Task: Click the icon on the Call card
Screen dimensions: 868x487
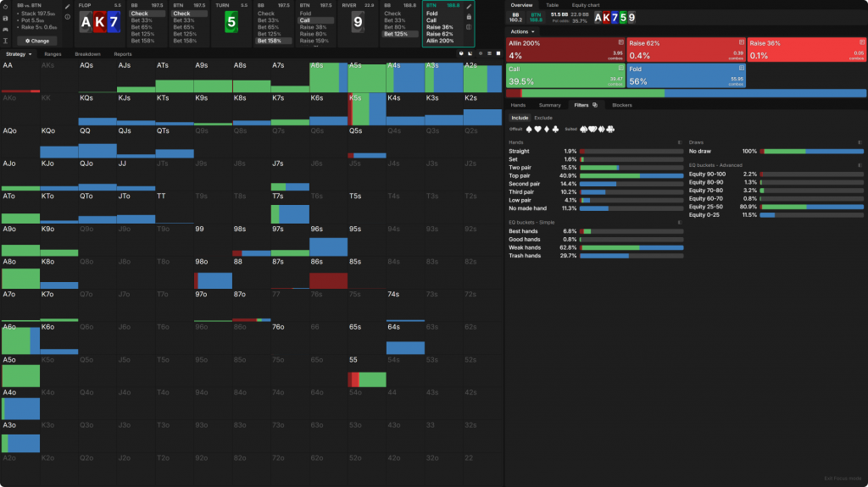Action: (x=620, y=68)
